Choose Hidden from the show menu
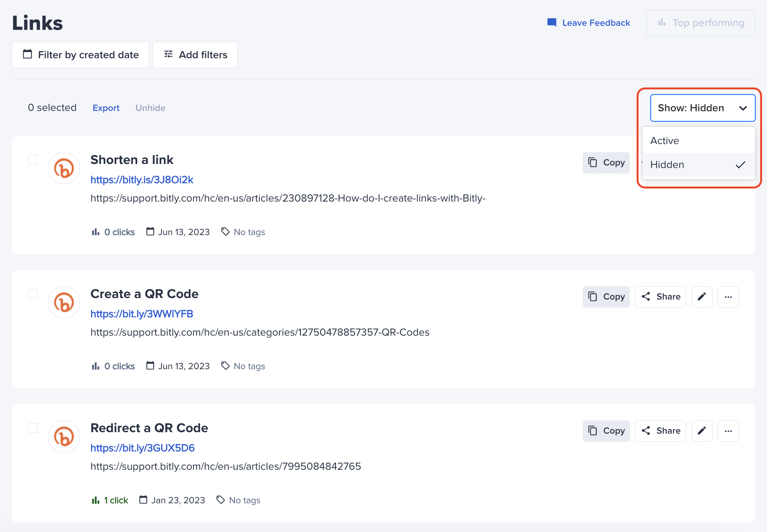This screenshot has height=532, width=767. (698, 165)
